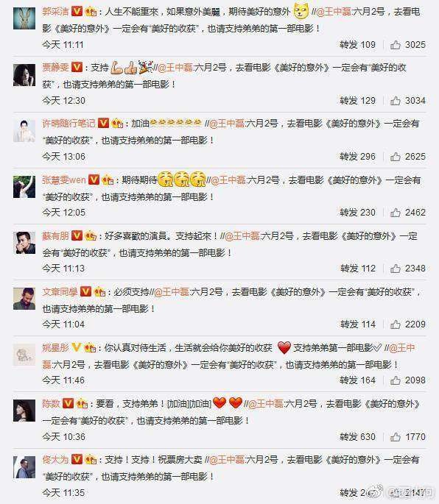Like 姚星彤's post with thumbs-up icon

(396, 380)
